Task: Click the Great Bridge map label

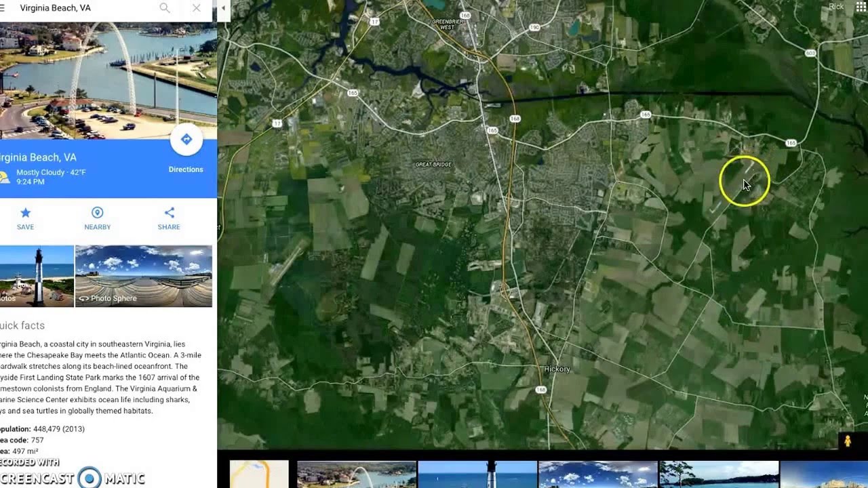Action: (x=433, y=165)
